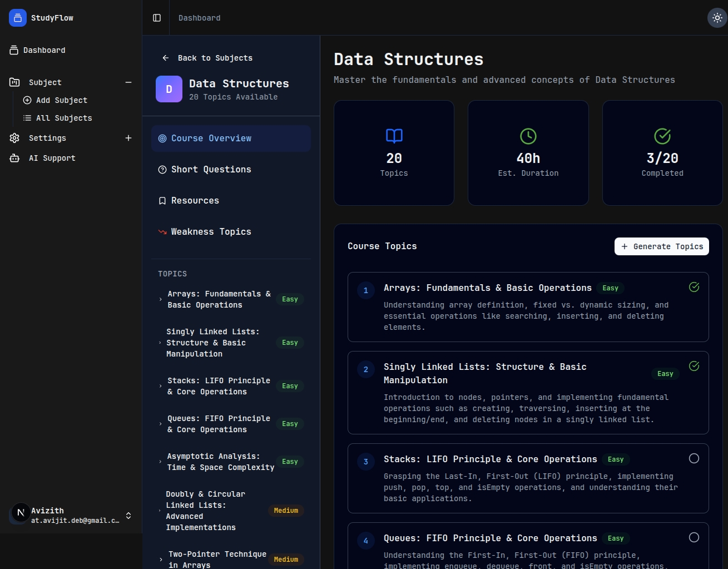This screenshot has width=728, height=569.
Task: Mark the Queues FIFO topic as complete
Action: point(694,537)
